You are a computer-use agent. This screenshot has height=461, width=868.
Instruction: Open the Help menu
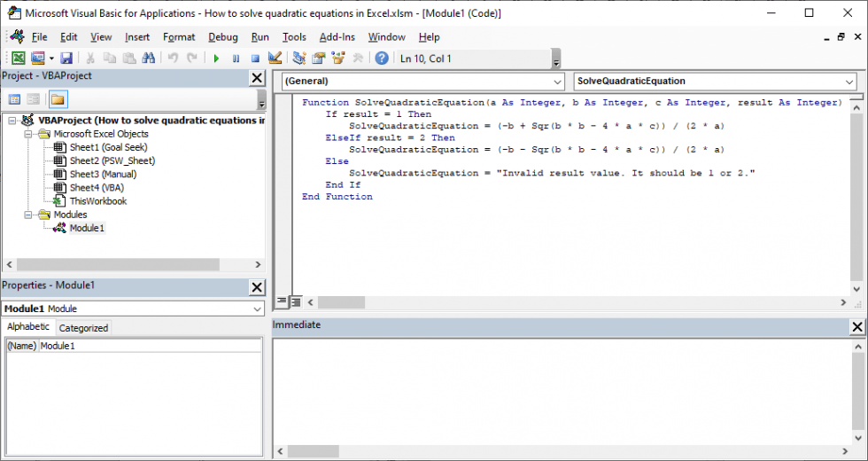click(x=429, y=37)
